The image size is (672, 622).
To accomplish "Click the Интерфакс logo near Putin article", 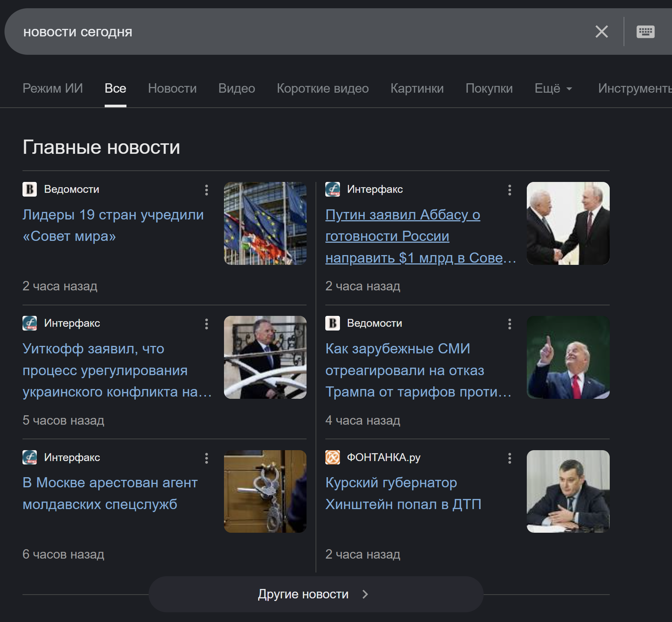I will pyautogui.click(x=333, y=189).
